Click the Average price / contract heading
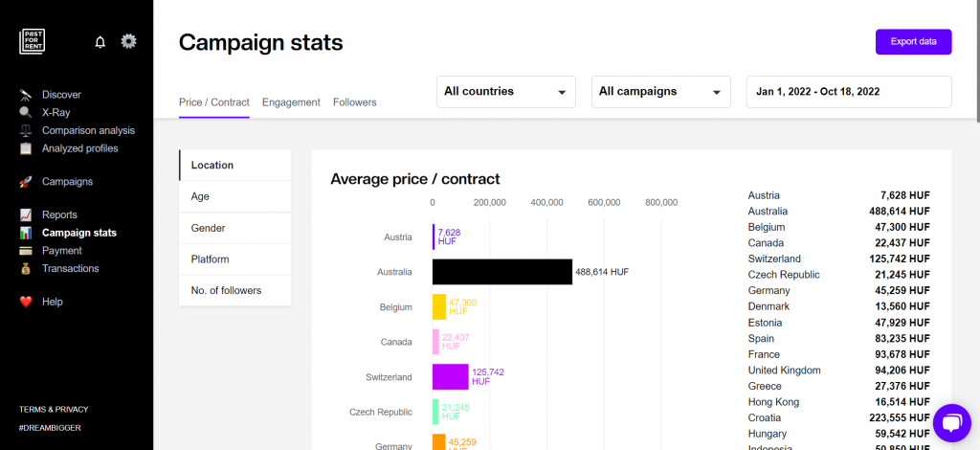 click(415, 179)
